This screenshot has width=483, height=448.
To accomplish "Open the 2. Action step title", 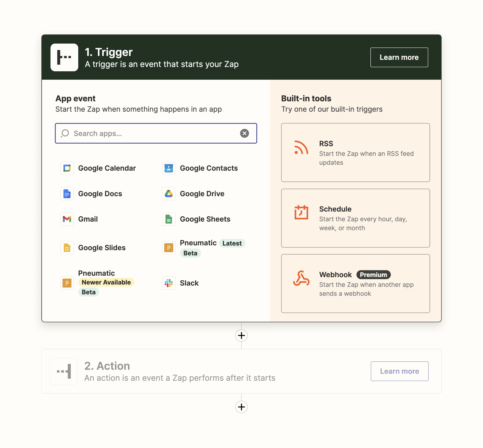I will (107, 366).
